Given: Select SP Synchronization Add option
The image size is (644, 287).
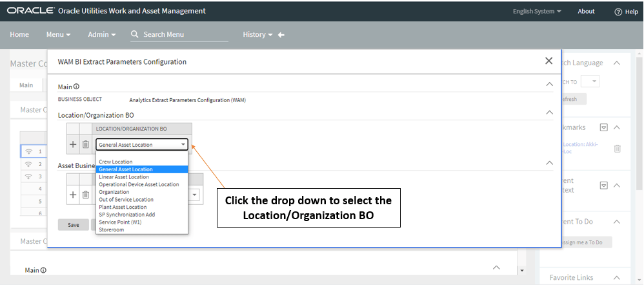Looking at the screenshot, I should click(x=142, y=214).
